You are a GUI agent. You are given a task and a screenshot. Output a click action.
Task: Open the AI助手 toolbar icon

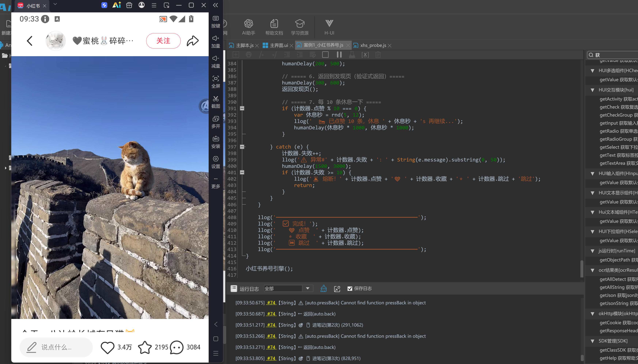pos(248,24)
